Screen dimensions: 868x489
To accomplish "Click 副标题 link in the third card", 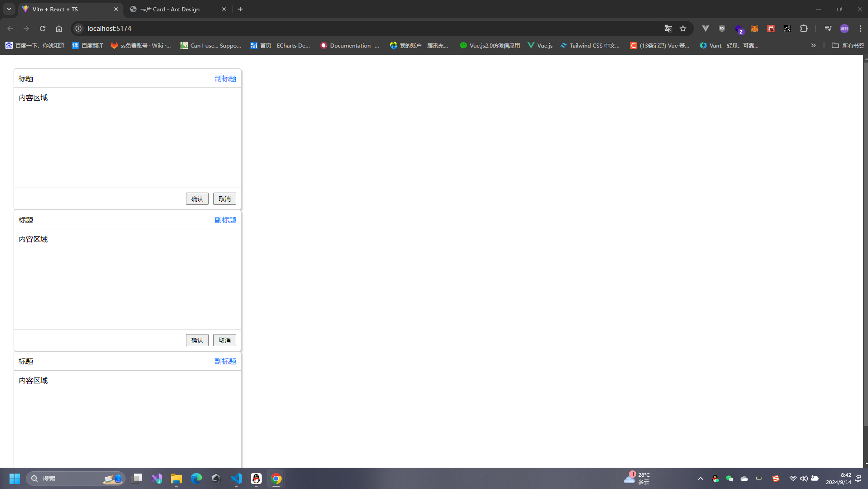I will (x=225, y=361).
